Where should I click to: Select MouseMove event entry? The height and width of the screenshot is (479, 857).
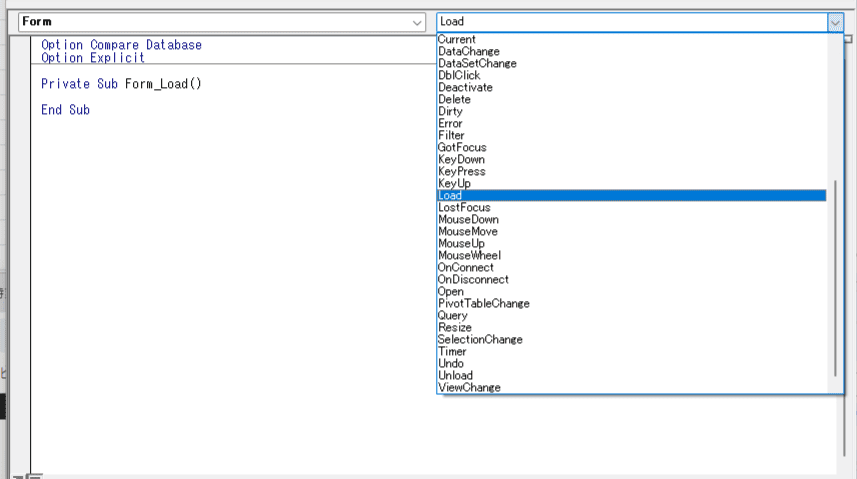(x=632, y=232)
